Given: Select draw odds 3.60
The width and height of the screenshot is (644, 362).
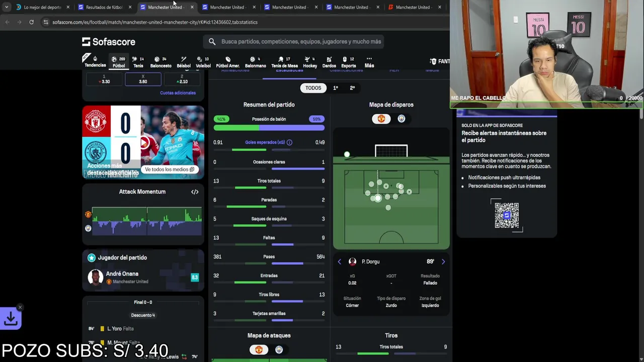Looking at the screenshot, I should pyautogui.click(x=143, y=79).
